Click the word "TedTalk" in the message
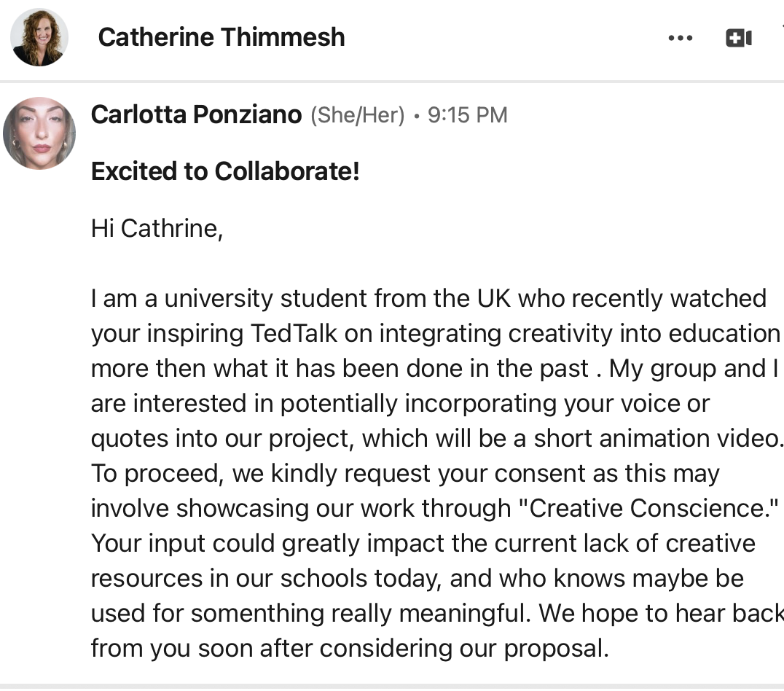Image resolution: width=784 pixels, height=691 pixels. (294, 334)
